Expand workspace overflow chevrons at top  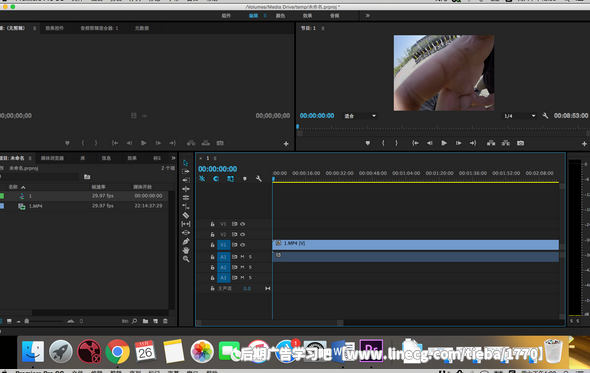368,15
